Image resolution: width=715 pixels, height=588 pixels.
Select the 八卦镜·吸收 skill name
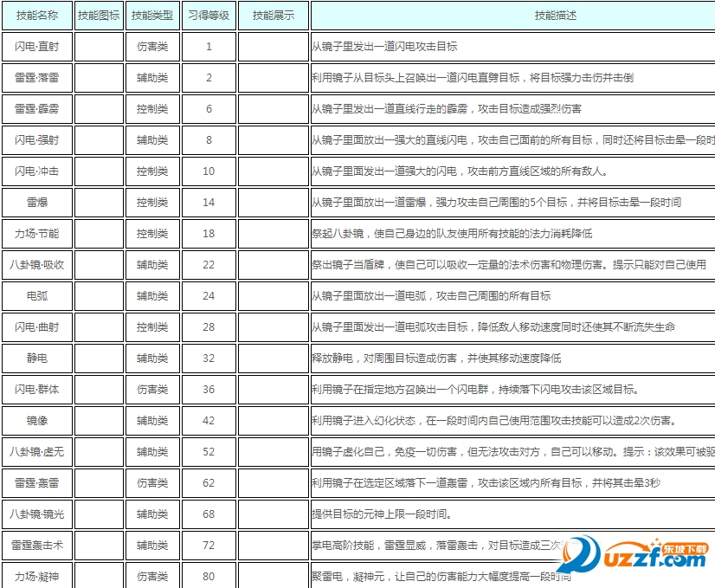click(37, 265)
